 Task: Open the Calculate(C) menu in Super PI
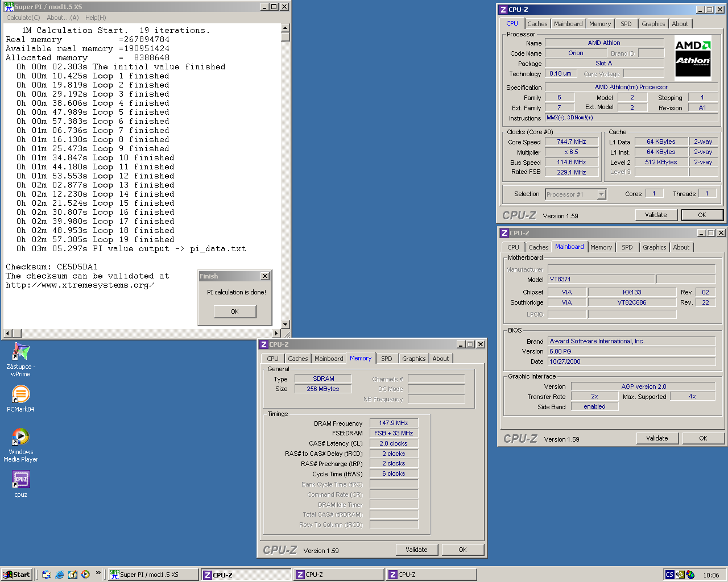[23, 18]
